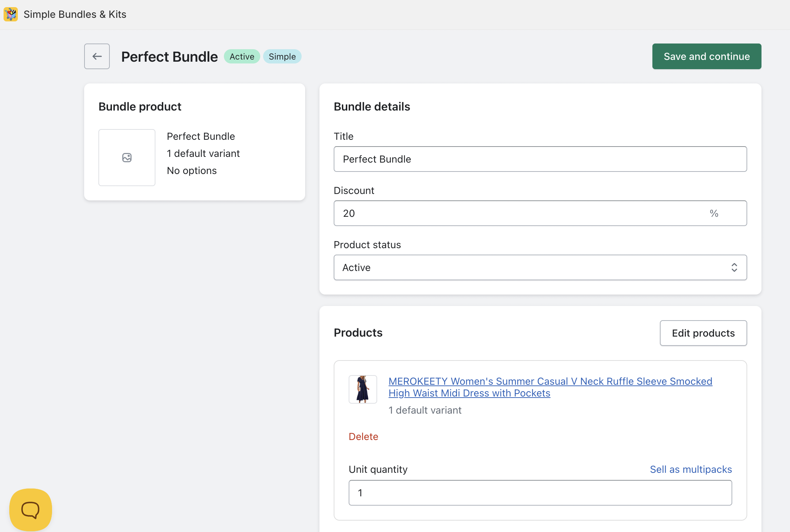This screenshot has height=532, width=790.
Task: Click Save and continue button
Action: point(707,56)
